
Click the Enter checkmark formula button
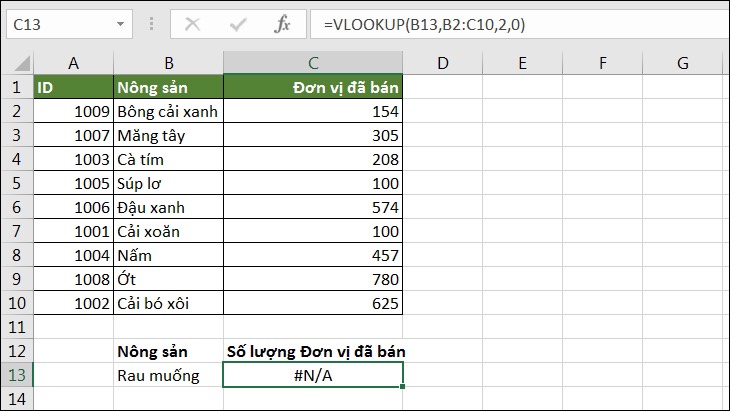(x=237, y=24)
